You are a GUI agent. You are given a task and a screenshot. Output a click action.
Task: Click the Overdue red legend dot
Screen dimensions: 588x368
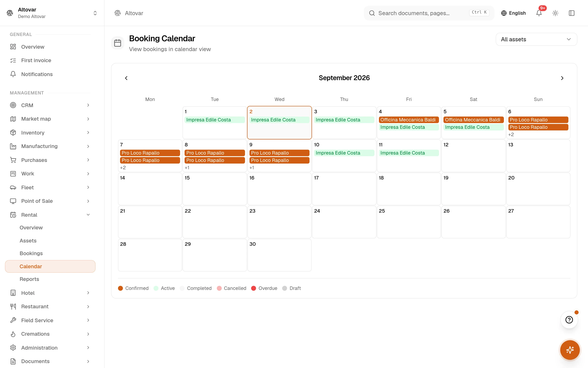[x=253, y=288]
